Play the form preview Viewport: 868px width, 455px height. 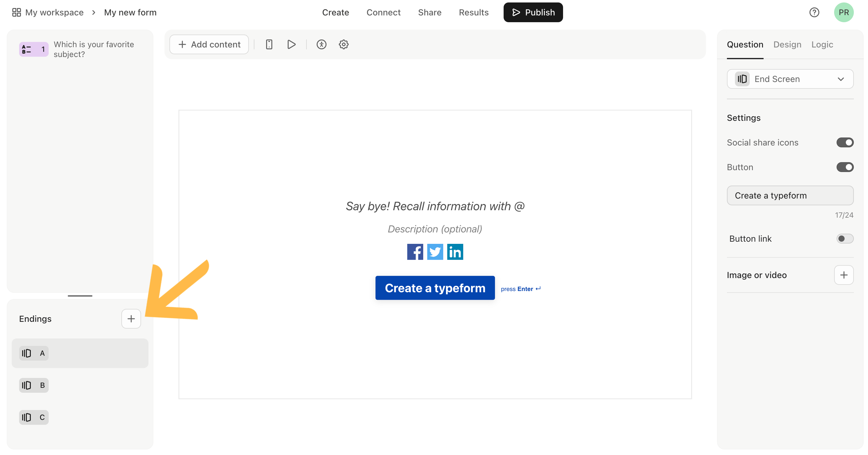(291, 44)
